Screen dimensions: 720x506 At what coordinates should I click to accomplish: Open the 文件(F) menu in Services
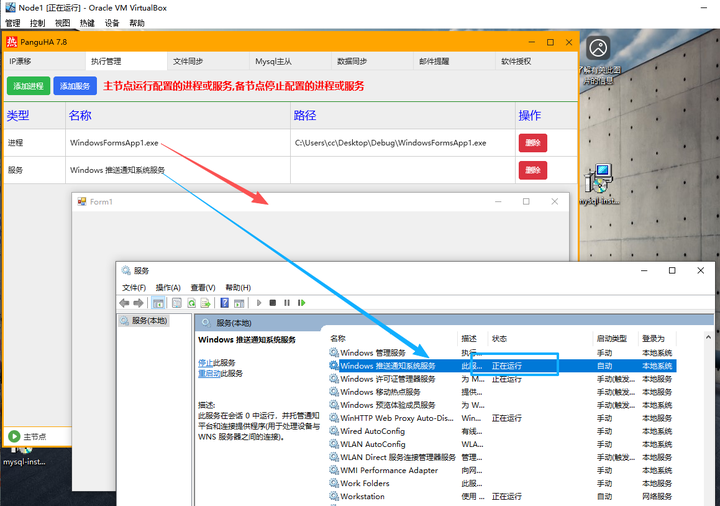pyautogui.click(x=134, y=287)
